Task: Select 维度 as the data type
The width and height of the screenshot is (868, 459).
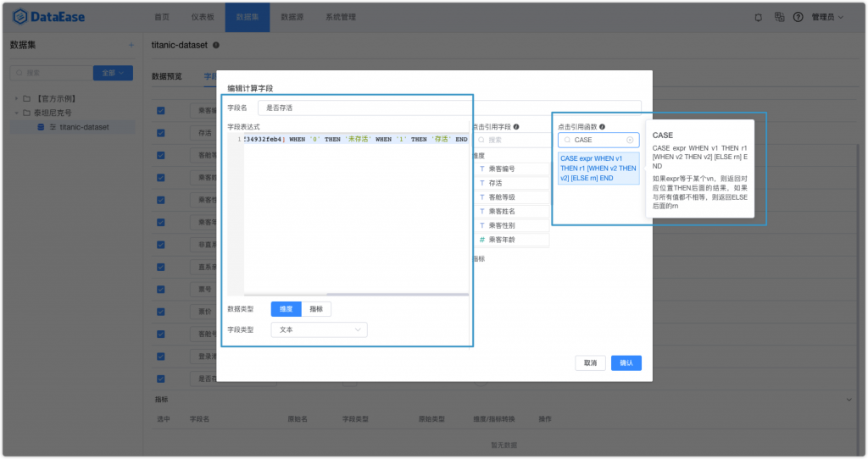Action: point(287,309)
